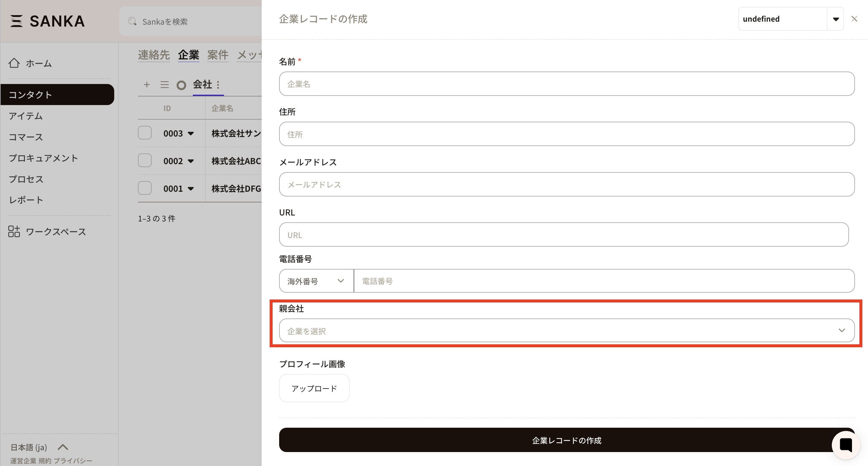Click the Home house icon
The image size is (868, 466).
[14, 63]
